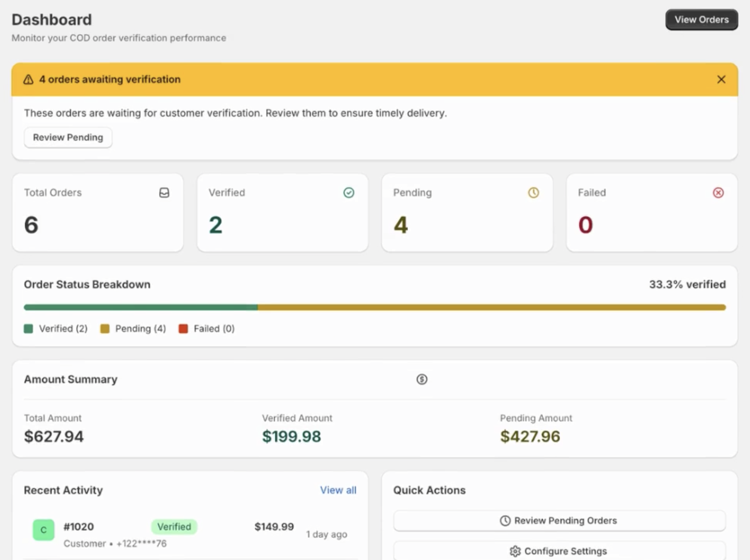750x560 pixels.
Task: Click the customer avatar for order #1020
Action: [44, 530]
